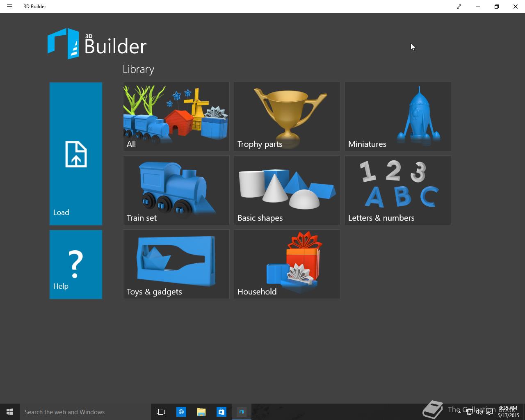
Task: Open the hamburger menu in title bar
Action: pyautogui.click(x=9, y=7)
